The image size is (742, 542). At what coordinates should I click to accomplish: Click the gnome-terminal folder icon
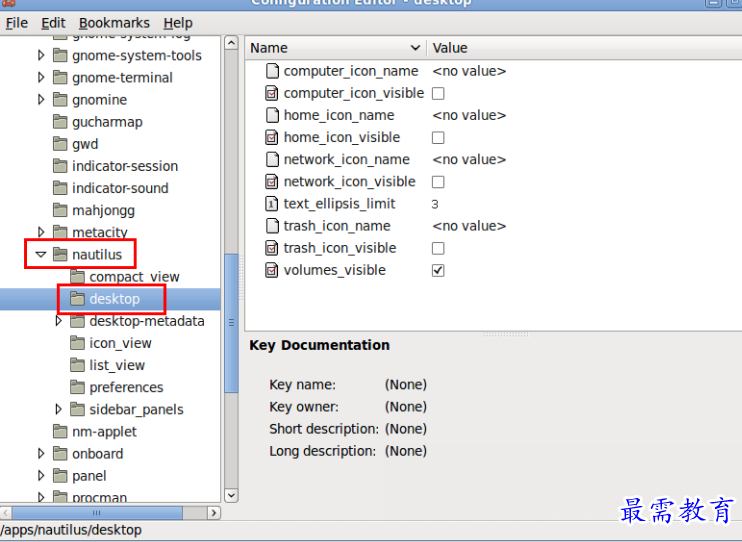click(x=60, y=77)
